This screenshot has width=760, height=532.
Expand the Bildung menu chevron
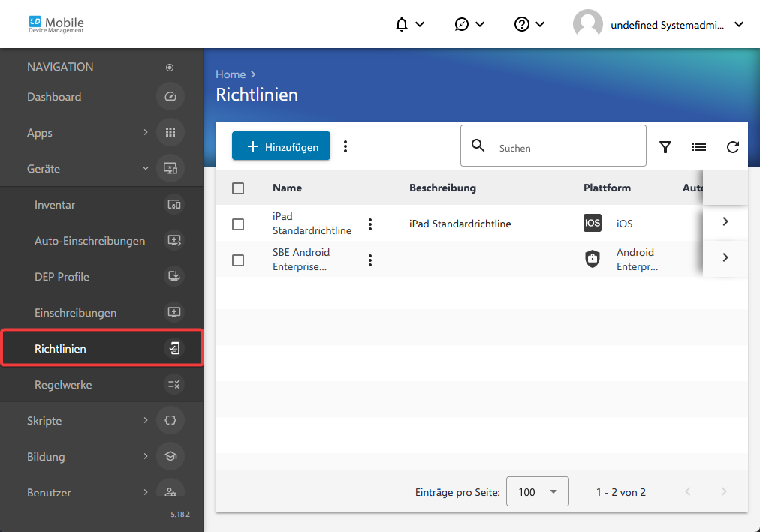(146, 456)
